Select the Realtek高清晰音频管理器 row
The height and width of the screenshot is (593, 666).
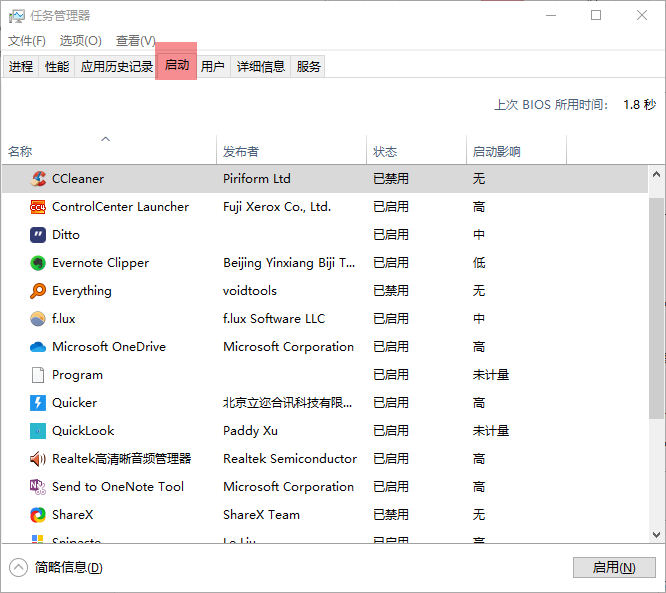121,459
